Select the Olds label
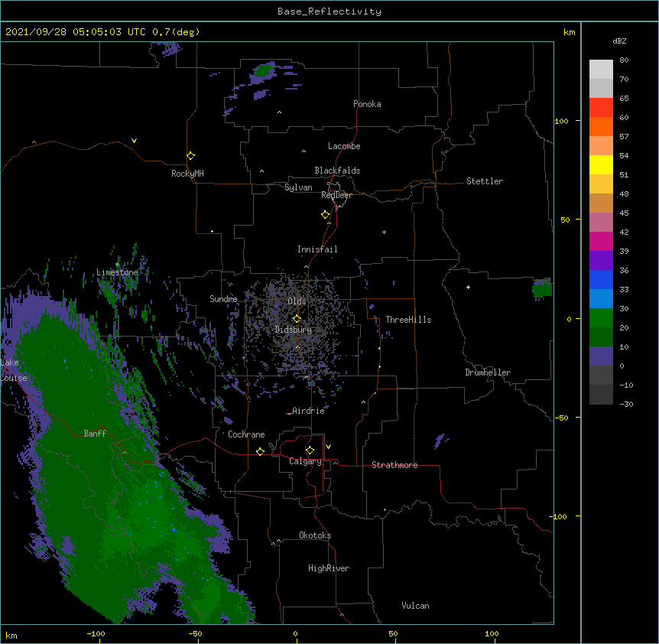The image size is (659, 644). [x=297, y=301]
